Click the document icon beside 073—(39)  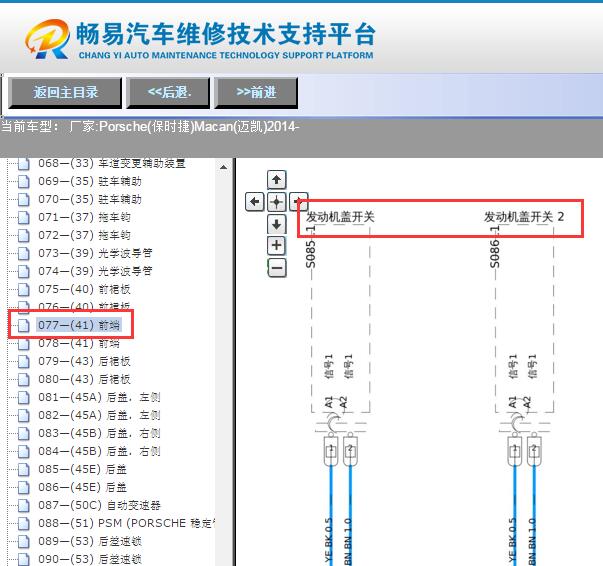23,254
